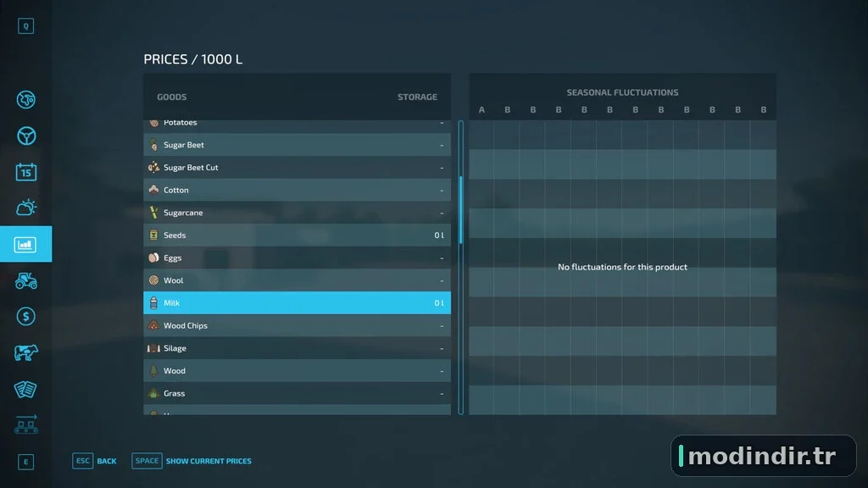This screenshot has width=868, height=488.
Task: Open the steering wheel sidebar icon
Action: pos(26,136)
